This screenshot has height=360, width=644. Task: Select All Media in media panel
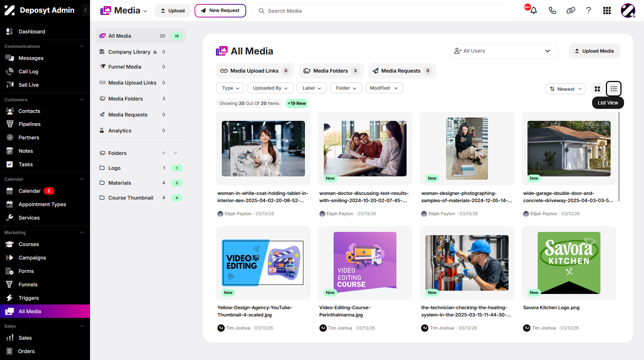click(141, 36)
